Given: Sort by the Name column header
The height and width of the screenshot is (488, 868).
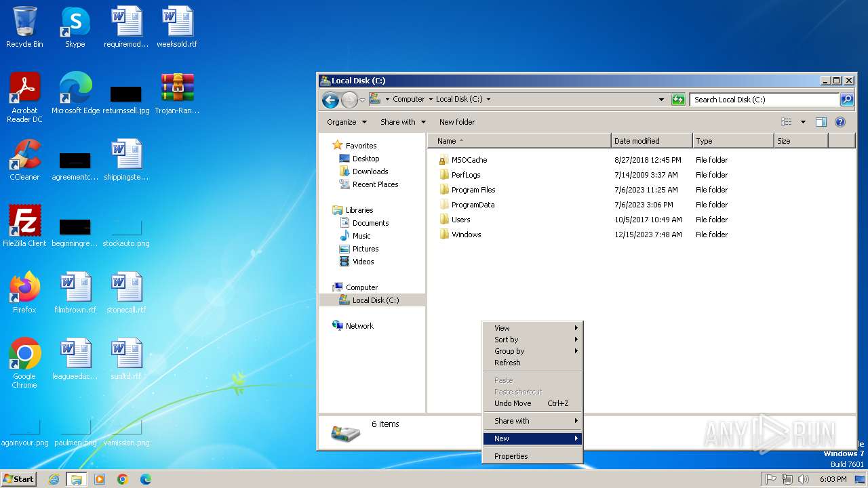Looking at the screenshot, I should [x=519, y=141].
